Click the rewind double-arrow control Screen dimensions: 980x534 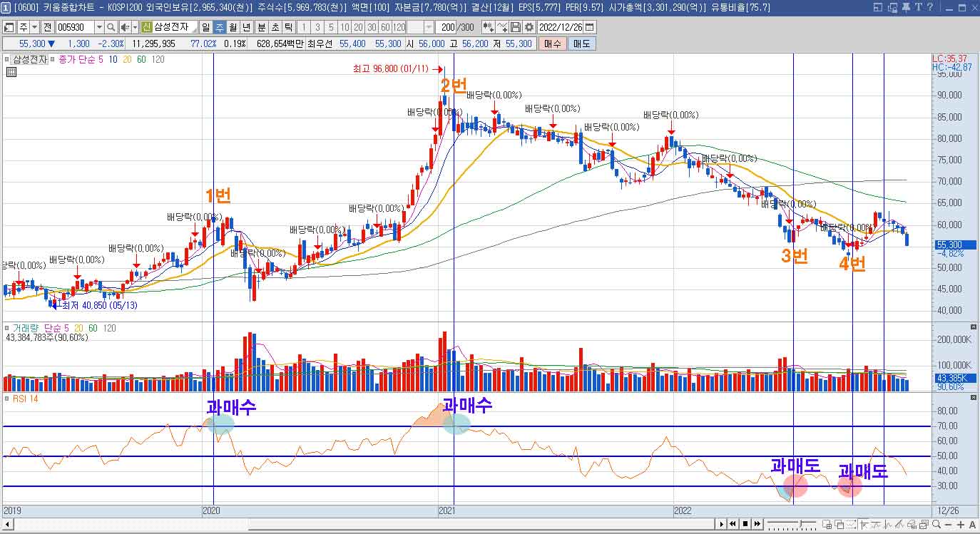point(733,525)
